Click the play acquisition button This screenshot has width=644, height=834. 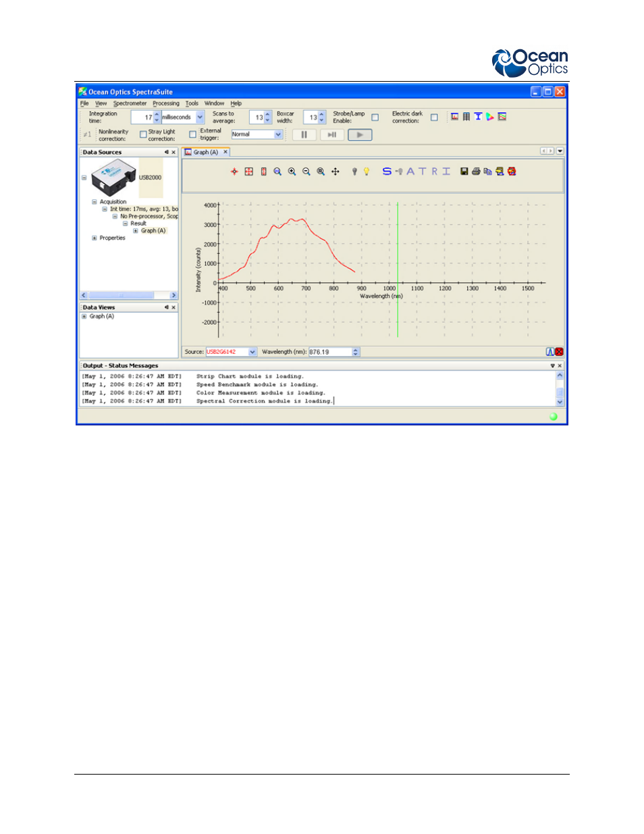click(x=360, y=135)
